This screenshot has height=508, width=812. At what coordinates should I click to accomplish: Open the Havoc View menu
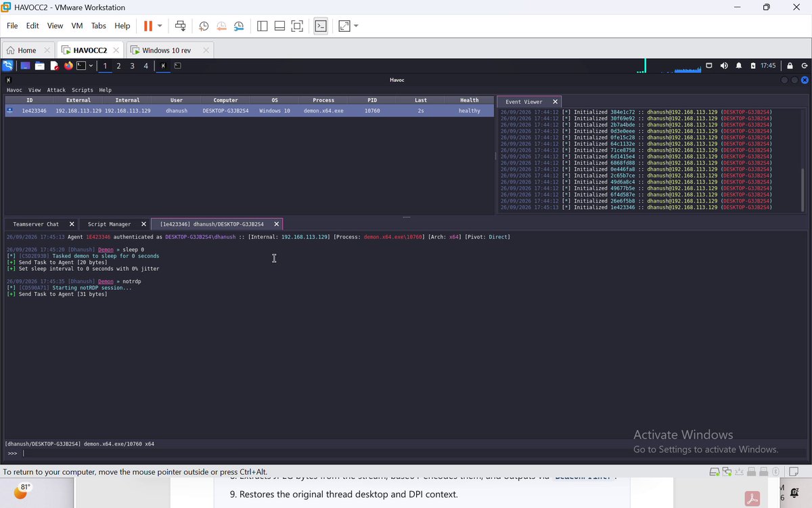click(35, 90)
